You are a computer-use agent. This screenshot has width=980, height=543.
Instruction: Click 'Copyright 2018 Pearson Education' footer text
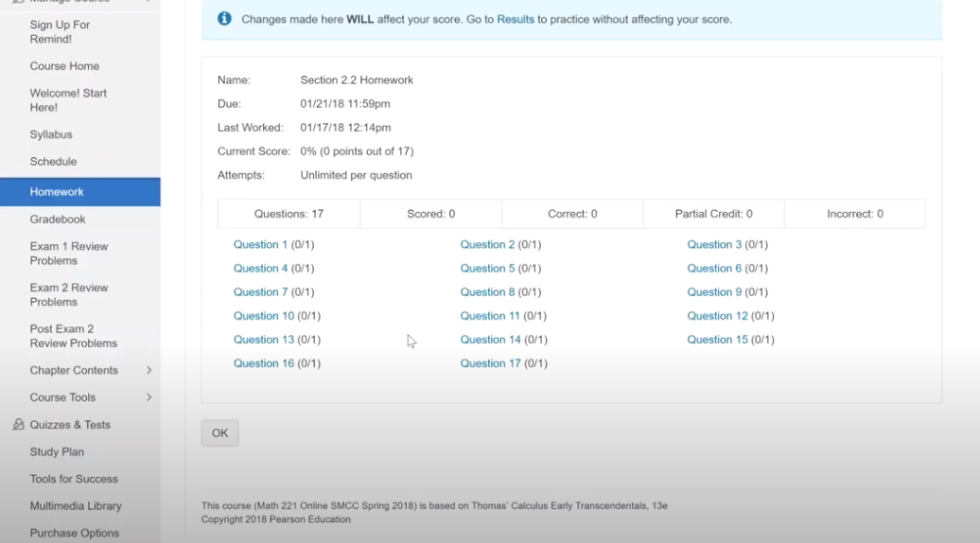[x=275, y=519]
